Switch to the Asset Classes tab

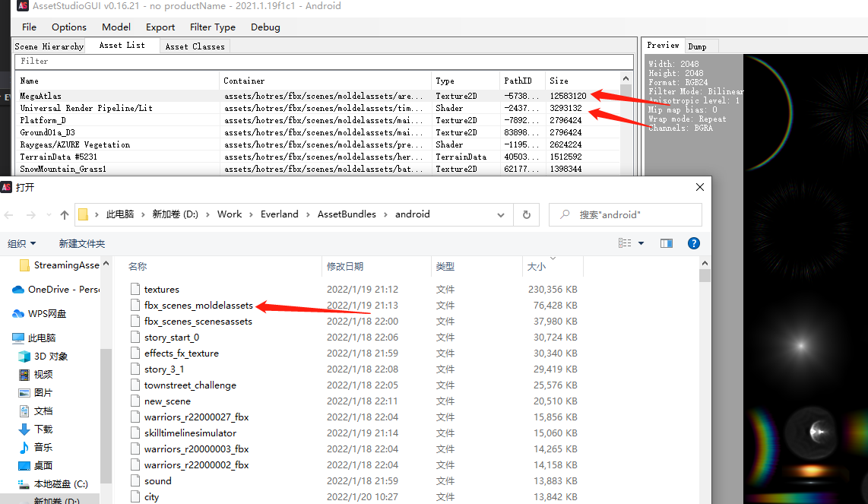(x=195, y=46)
